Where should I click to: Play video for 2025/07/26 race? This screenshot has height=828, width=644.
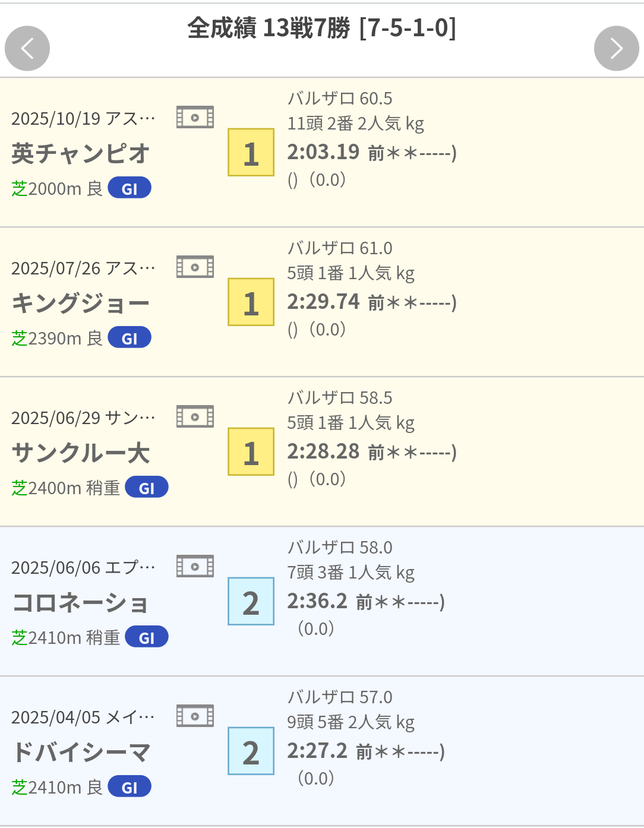(195, 267)
